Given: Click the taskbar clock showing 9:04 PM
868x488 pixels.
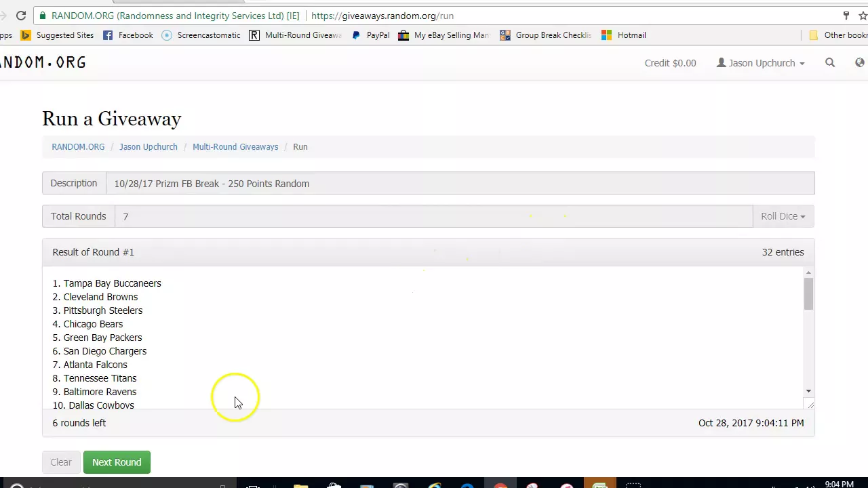Looking at the screenshot, I should [x=839, y=484].
